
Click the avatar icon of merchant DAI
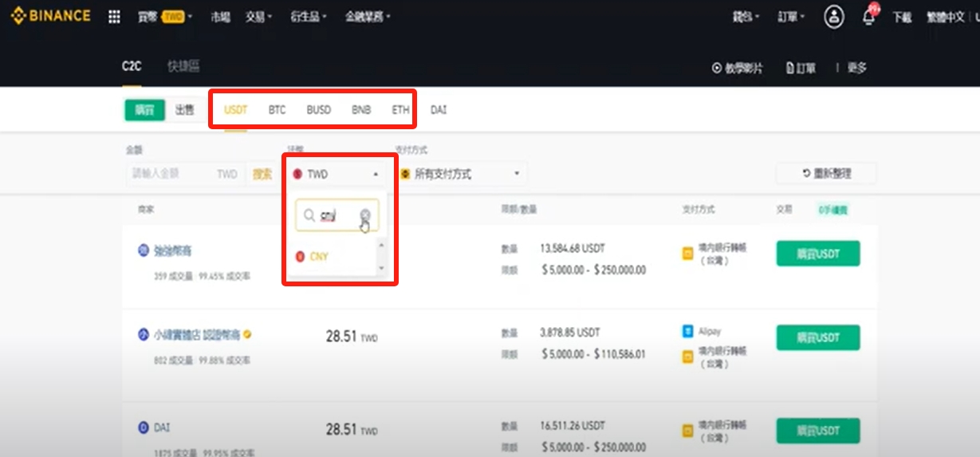click(x=144, y=427)
